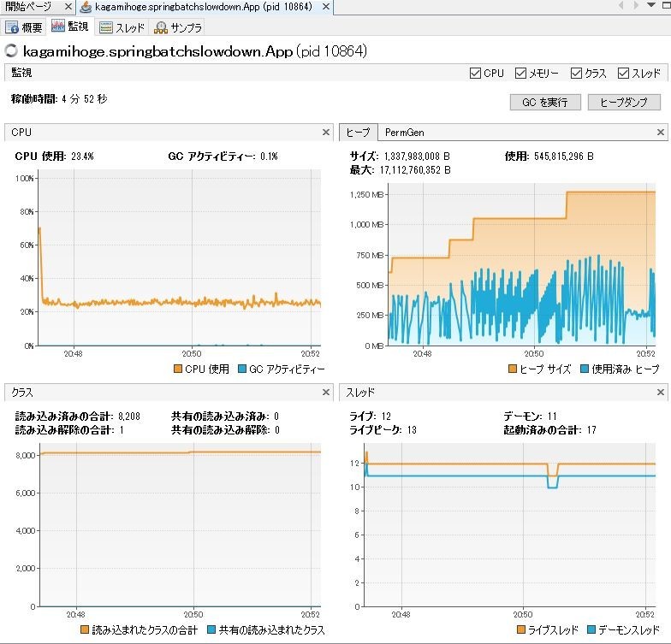The width and height of the screenshot is (671, 644).
Task: Toggle the スレッド checkbox in monitor header
Action: click(x=623, y=74)
